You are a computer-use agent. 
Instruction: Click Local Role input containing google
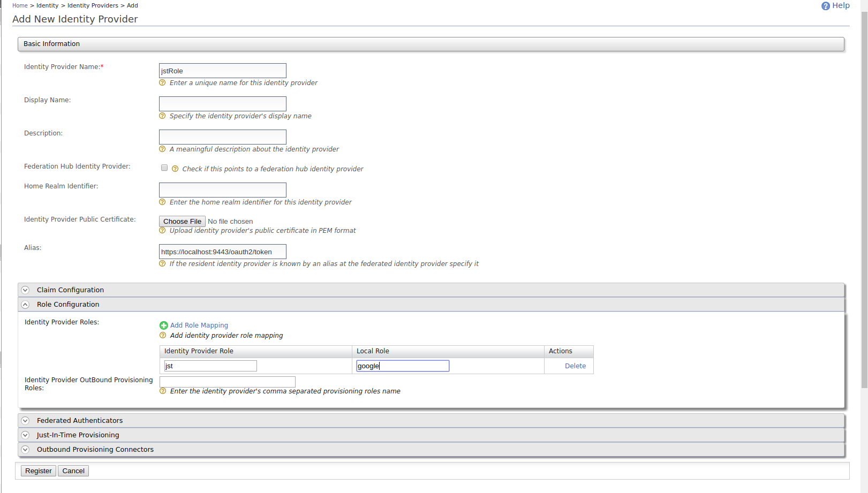[x=403, y=366]
